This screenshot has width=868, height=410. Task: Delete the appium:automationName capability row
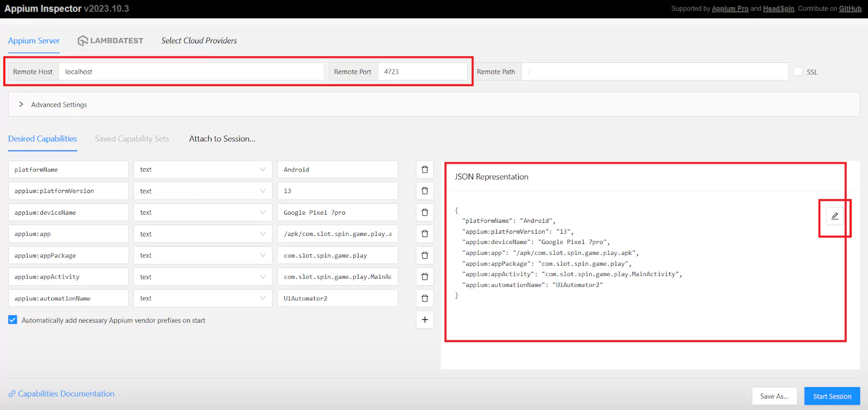pos(425,298)
